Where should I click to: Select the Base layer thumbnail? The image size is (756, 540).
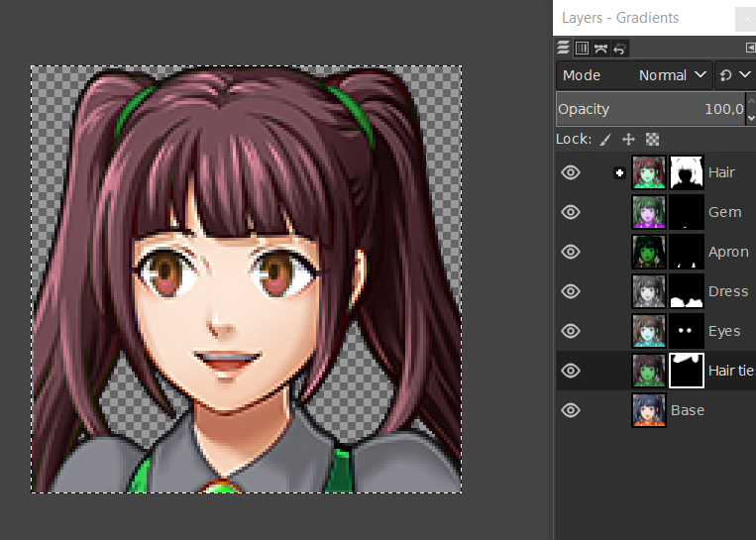click(x=649, y=410)
